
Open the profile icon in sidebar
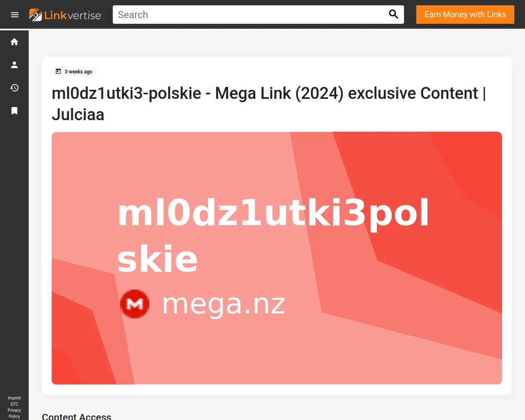(x=14, y=65)
